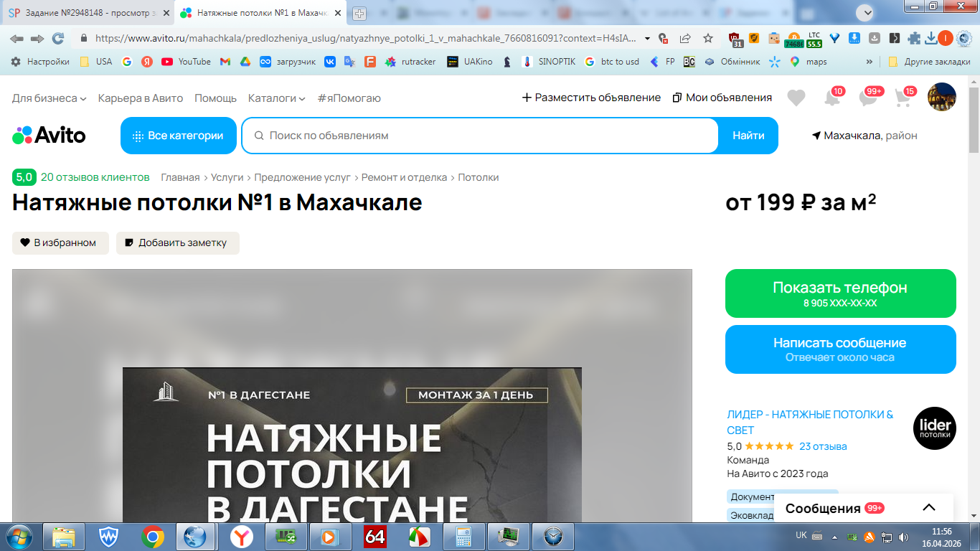This screenshot has width=980, height=551.
Task: Open the ad's main photo
Action: pyautogui.click(x=352, y=396)
